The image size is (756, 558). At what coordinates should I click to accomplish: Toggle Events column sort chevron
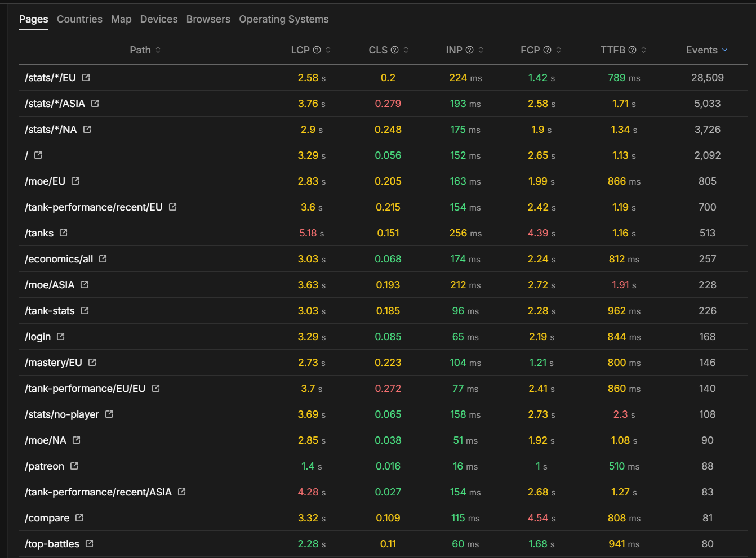coord(725,50)
